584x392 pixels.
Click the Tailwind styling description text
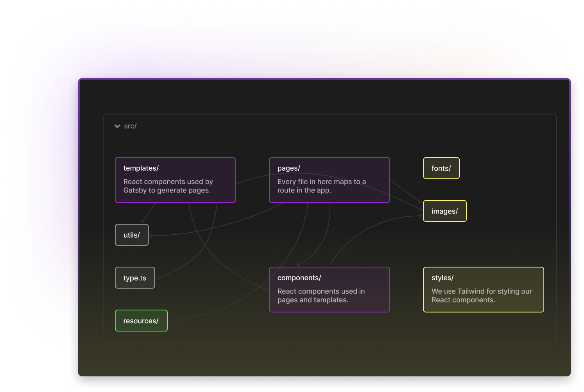(482, 296)
